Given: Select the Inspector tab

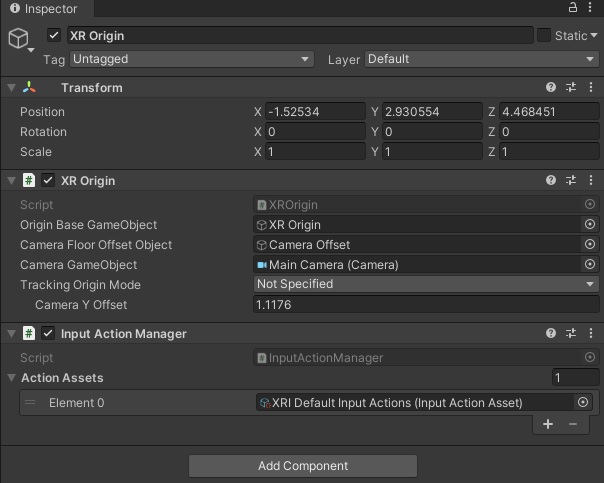Looking at the screenshot, I should point(44,8).
